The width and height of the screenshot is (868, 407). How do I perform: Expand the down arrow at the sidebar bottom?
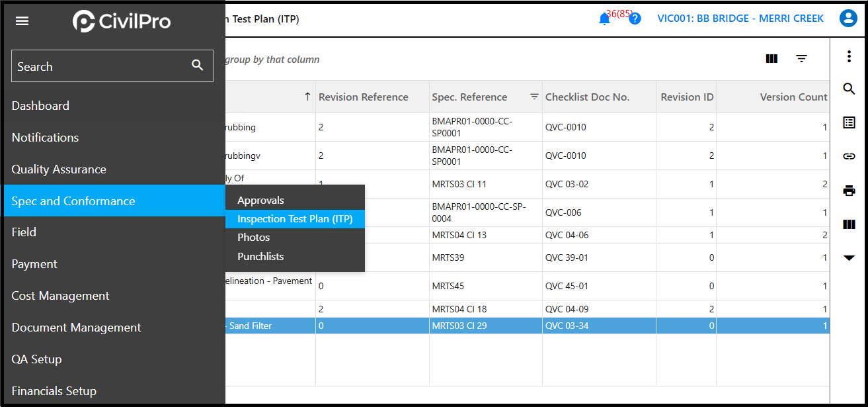849,258
